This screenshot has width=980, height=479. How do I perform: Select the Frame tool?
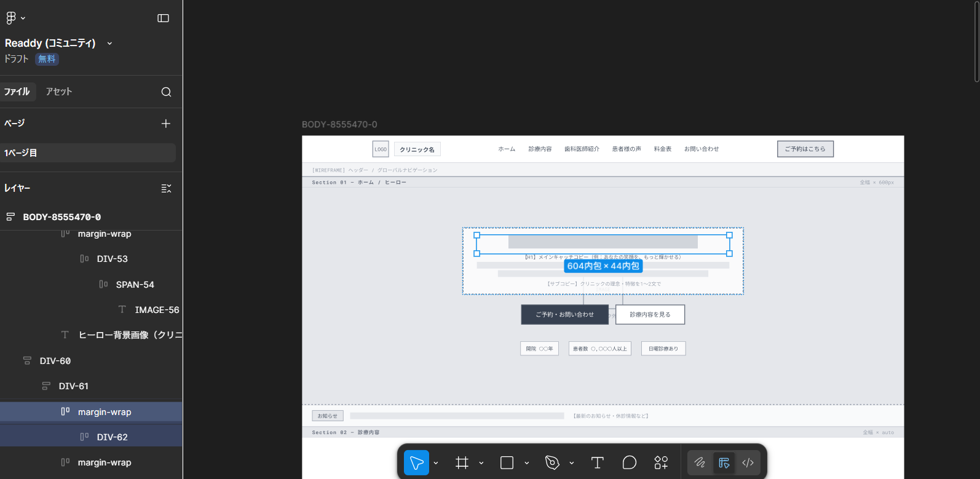[x=462, y=462]
